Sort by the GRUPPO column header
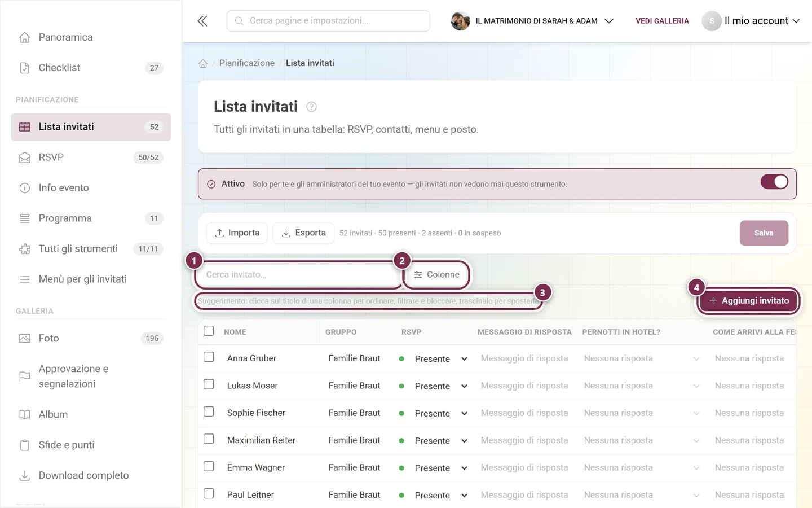Image resolution: width=812 pixels, height=508 pixels. [x=341, y=332]
